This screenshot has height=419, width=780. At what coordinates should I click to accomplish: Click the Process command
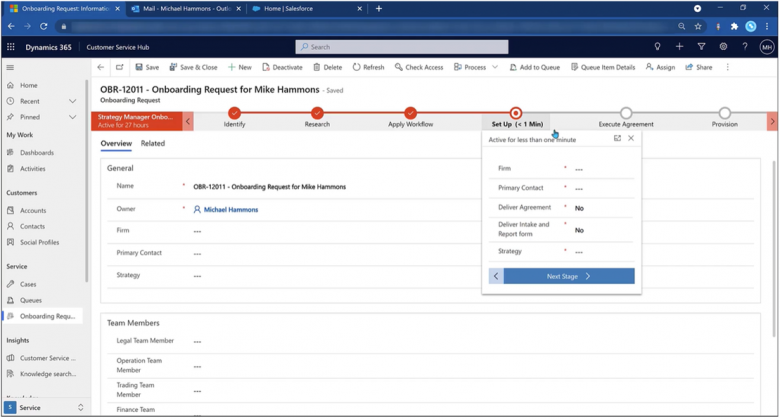coord(470,67)
